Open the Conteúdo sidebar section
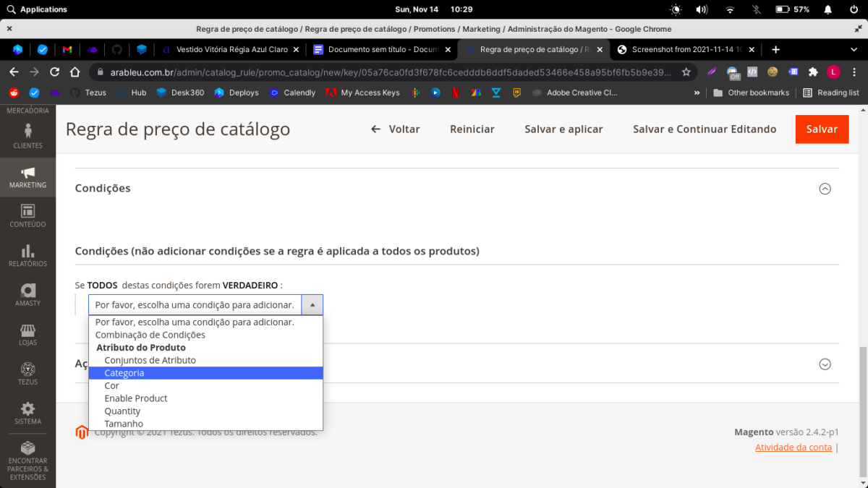868x488 pixels. 27,215
